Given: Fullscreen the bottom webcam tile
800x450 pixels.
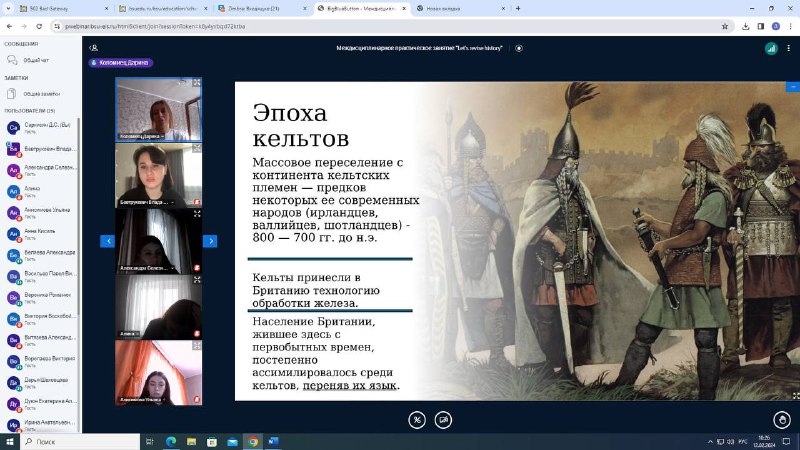Looking at the screenshot, I should point(196,345).
